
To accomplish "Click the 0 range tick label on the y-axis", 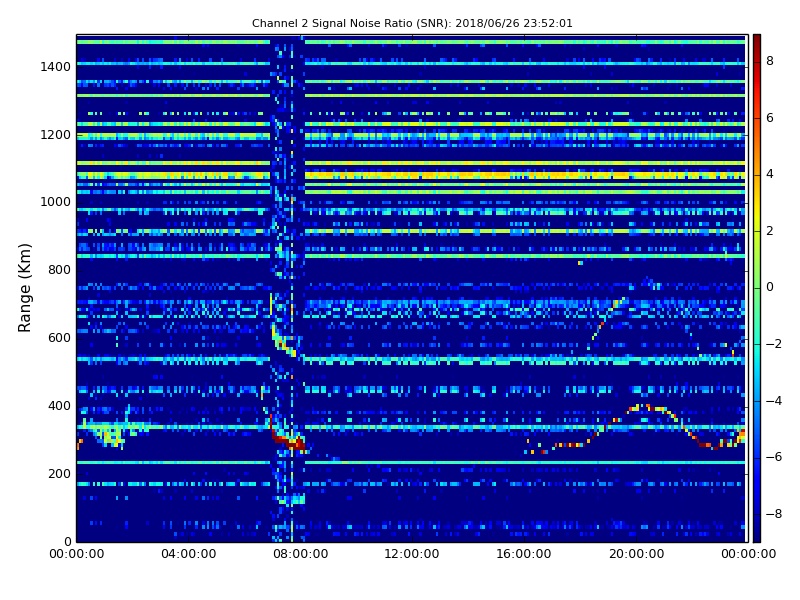I will pyautogui.click(x=67, y=541).
